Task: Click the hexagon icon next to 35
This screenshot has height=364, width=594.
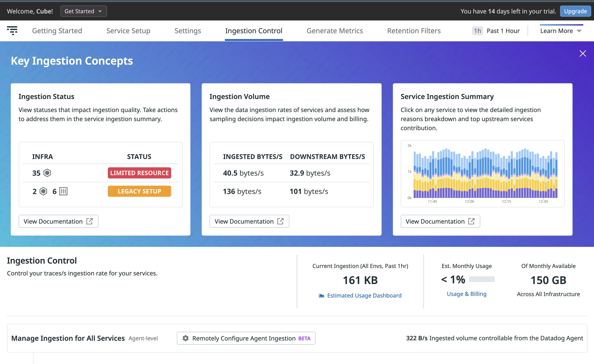Action: coord(47,173)
